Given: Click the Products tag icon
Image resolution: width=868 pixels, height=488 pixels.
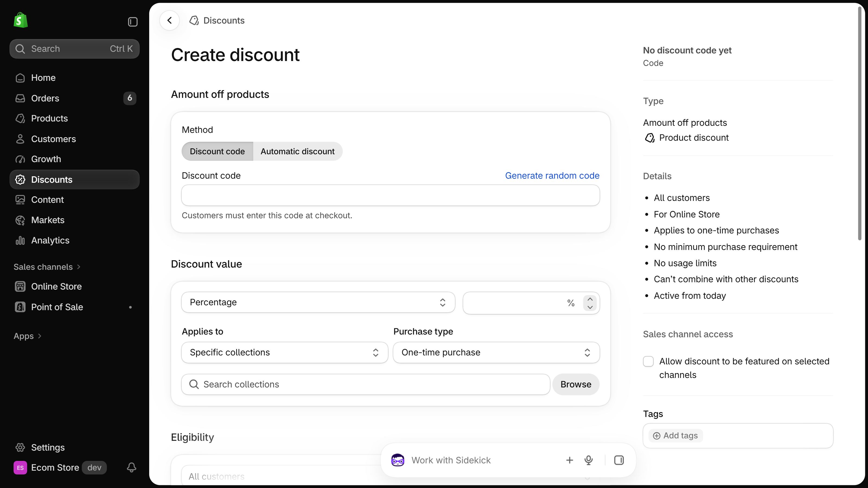Looking at the screenshot, I should [20, 118].
